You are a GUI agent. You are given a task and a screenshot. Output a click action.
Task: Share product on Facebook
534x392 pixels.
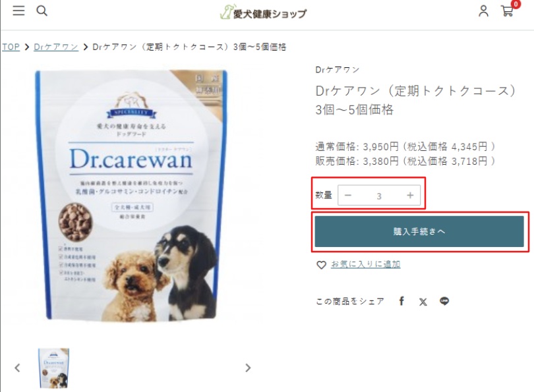(x=401, y=301)
